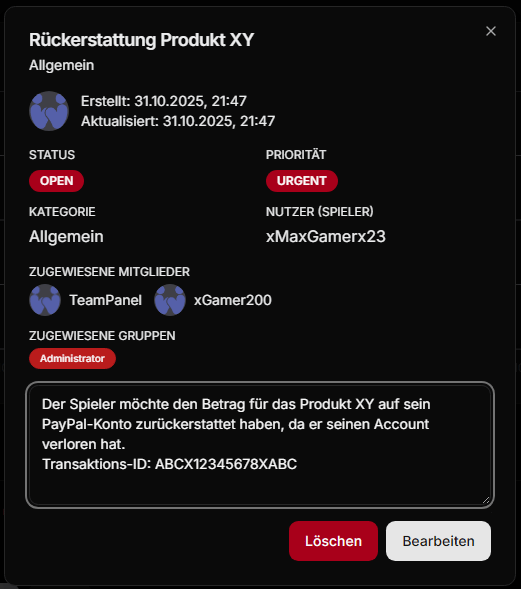Click inside the ticket description text area
Viewport: 521px width, 589px height.
pyautogui.click(x=260, y=445)
